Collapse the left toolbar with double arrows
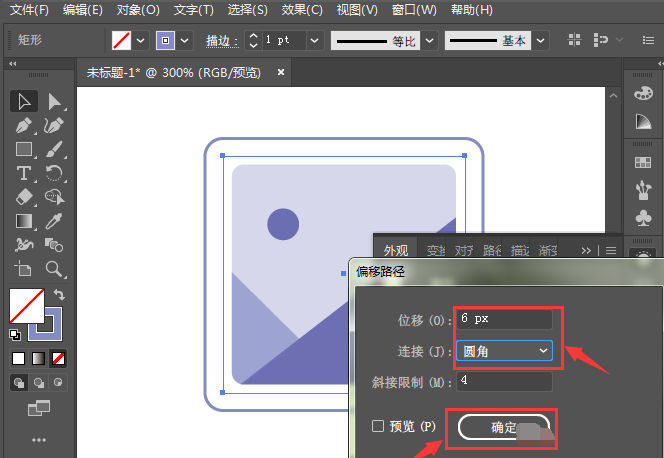 [x=13, y=63]
